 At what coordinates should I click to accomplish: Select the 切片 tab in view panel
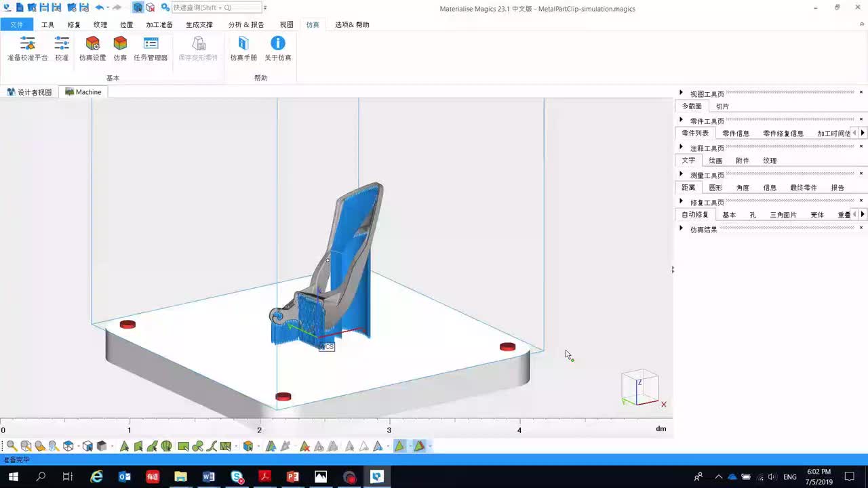tap(722, 106)
